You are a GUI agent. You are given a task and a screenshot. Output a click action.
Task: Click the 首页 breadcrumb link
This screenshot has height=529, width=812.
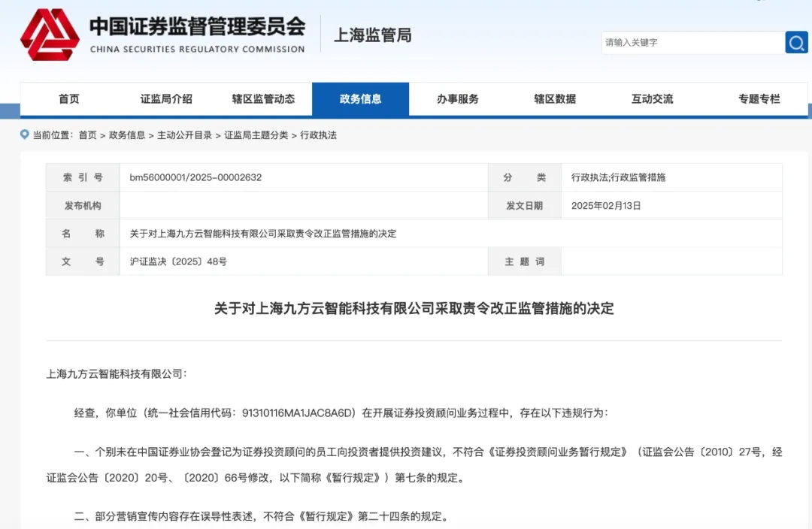87,135
